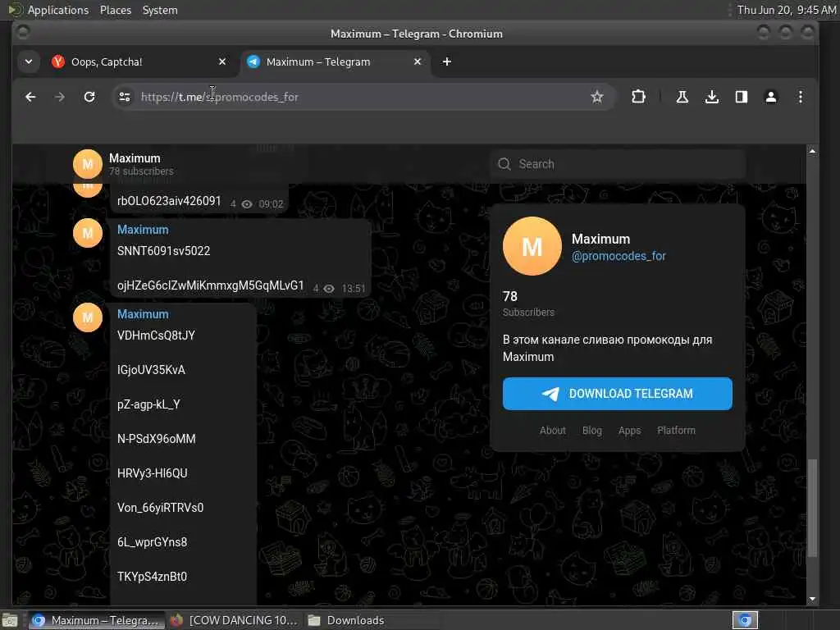This screenshot has height=630, width=840.
Task: Select the code N-PSdX96oMM
Action: coord(157,439)
